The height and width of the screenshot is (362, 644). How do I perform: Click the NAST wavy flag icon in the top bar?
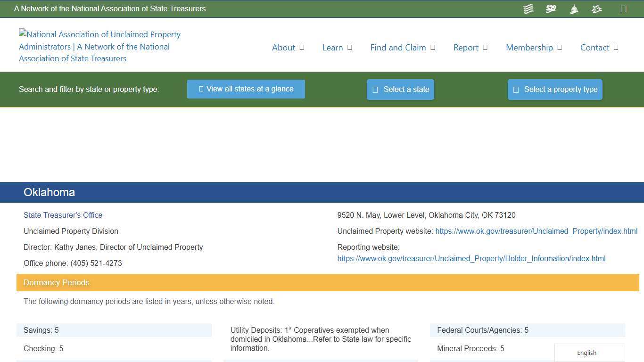coord(528,8)
